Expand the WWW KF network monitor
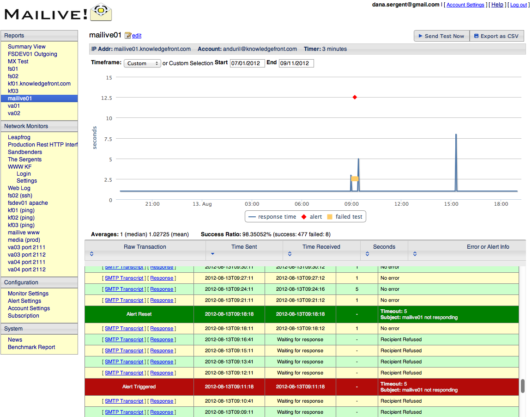 point(19,167)
